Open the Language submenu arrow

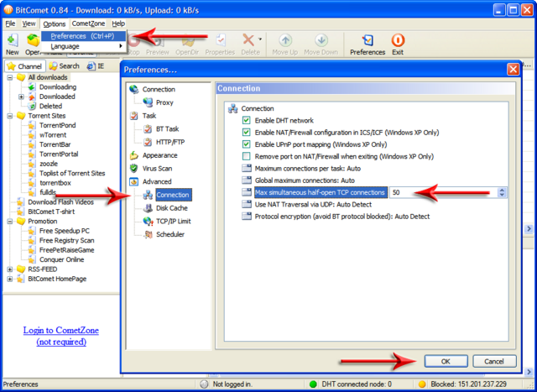tap(121, 46)
